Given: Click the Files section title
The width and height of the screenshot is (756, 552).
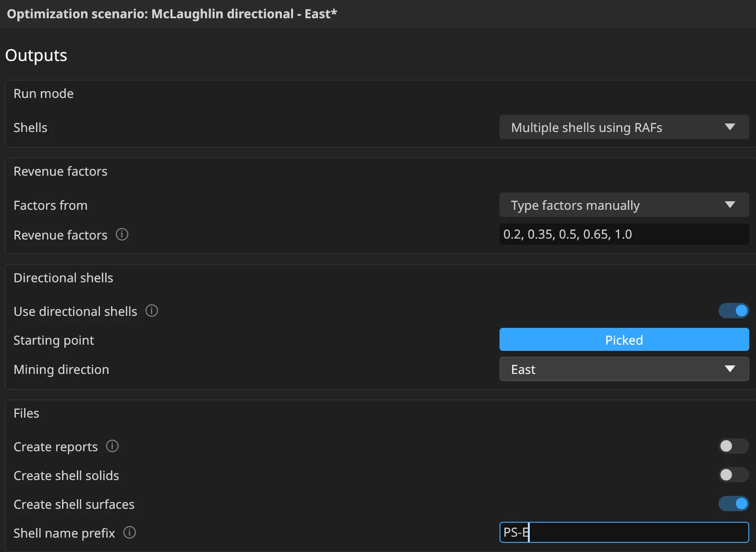Looking at the screenshot, I should click(x=26, y=413).
